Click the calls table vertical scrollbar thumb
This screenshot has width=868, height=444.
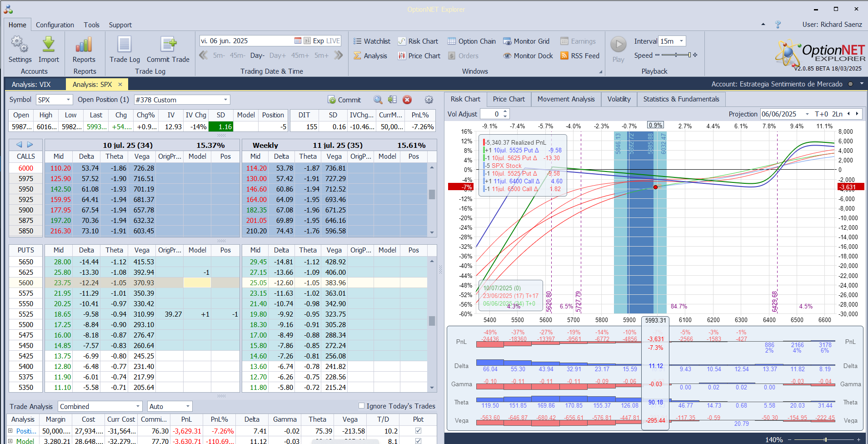point(432,194)
